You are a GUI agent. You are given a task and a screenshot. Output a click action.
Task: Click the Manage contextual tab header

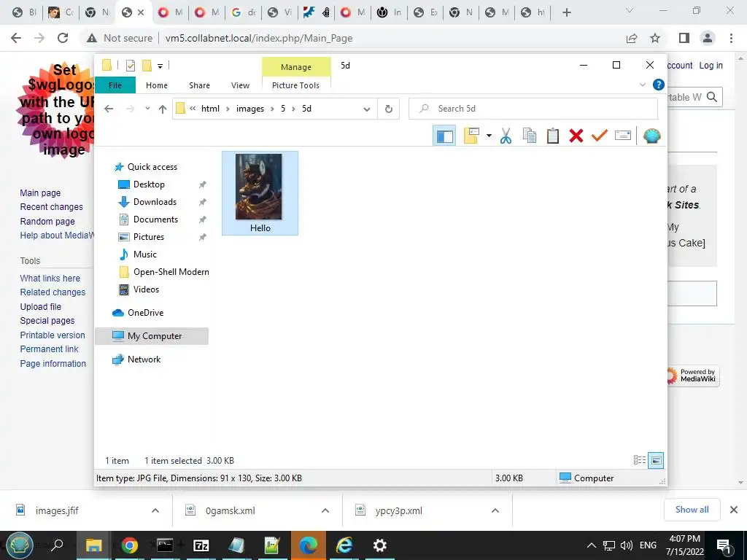coord(296,67)
